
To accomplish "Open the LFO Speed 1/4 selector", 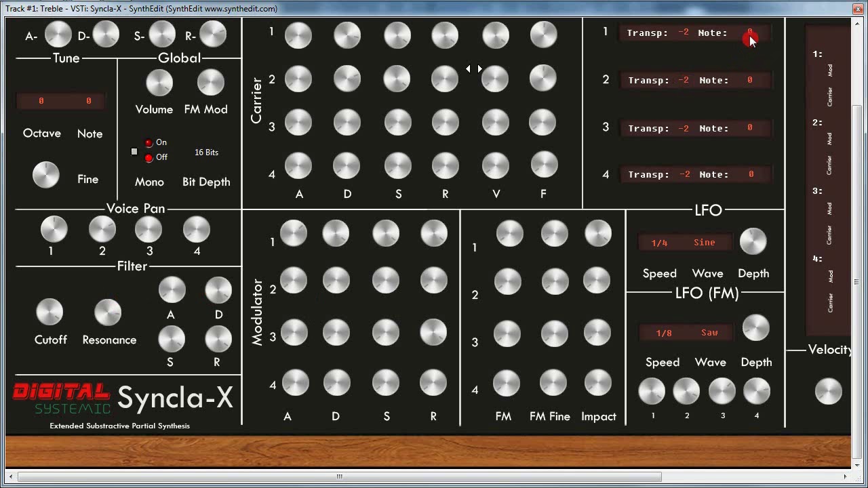I will coord(659,243).
